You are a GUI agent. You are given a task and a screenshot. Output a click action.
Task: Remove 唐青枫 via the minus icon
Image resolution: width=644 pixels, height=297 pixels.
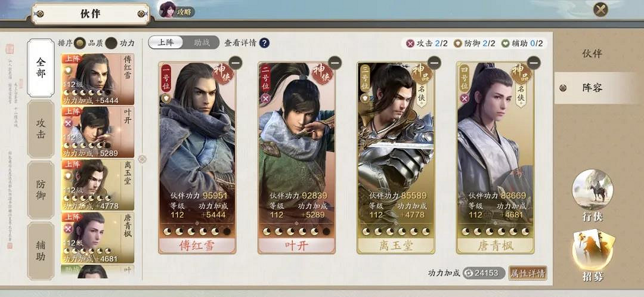click(534, 63)
